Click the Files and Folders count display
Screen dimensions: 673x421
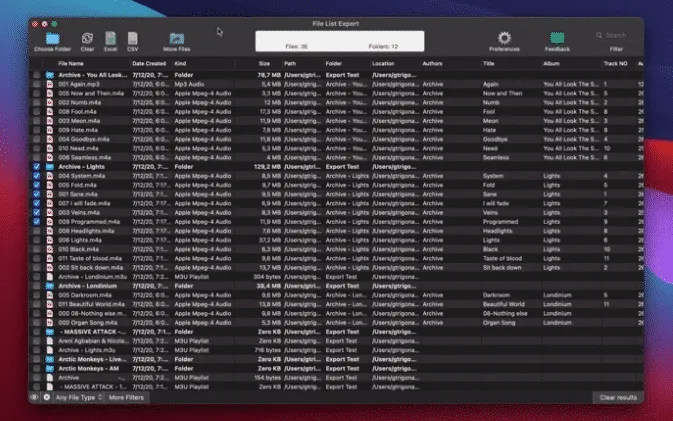340,41
